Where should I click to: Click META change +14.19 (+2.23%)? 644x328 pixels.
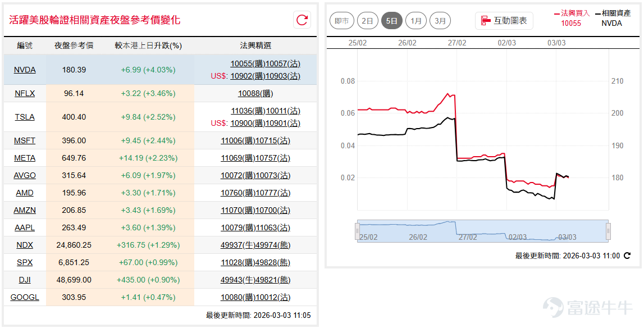point(148,158)
